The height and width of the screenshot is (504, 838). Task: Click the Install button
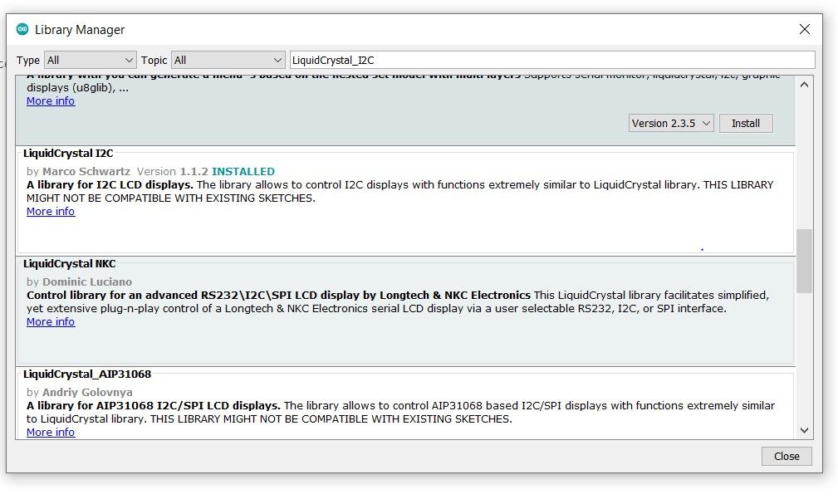tap(746, 124)
